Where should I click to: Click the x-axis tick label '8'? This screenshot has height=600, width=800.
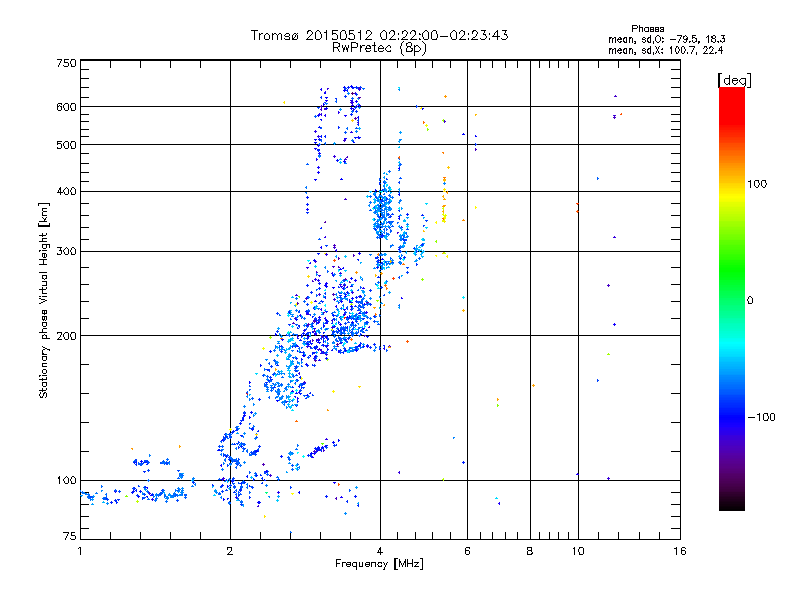[530, 551]
